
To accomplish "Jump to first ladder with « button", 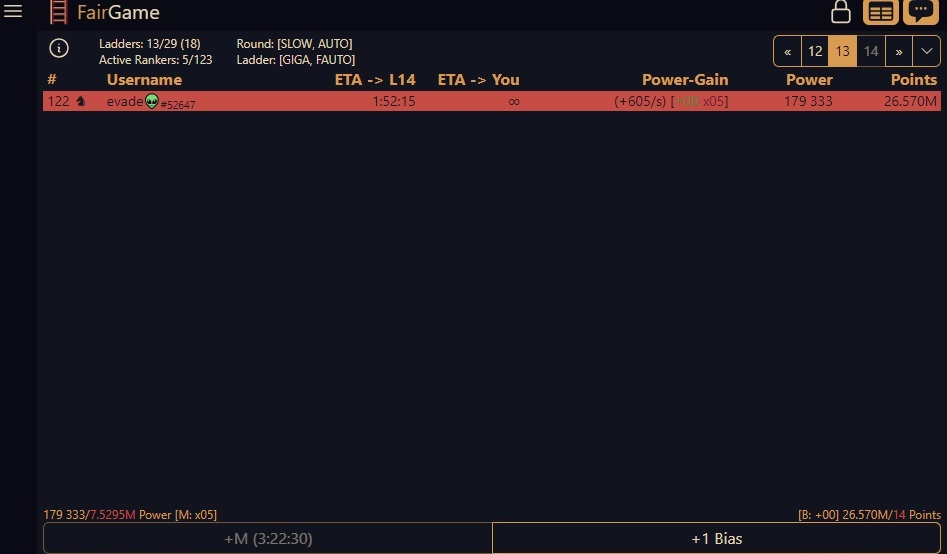I will click(788, 51).
